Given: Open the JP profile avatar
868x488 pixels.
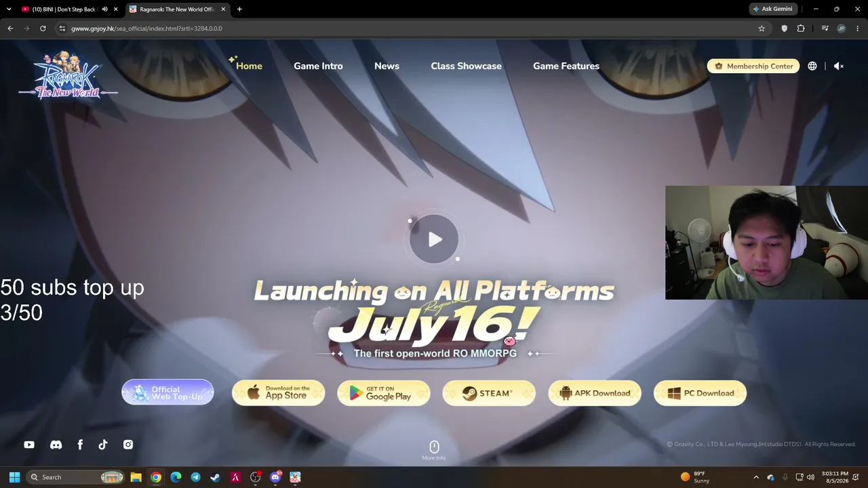Looking at the screenshot, I should (x=842, y=28).
